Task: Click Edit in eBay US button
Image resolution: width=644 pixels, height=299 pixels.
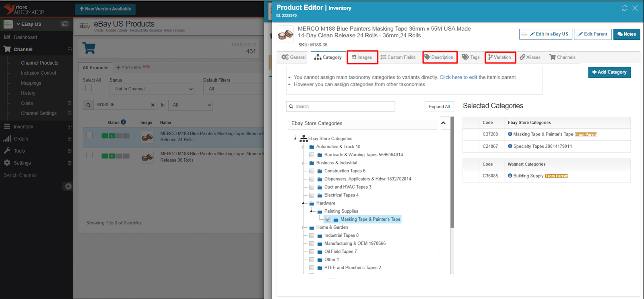Action: 545,34
